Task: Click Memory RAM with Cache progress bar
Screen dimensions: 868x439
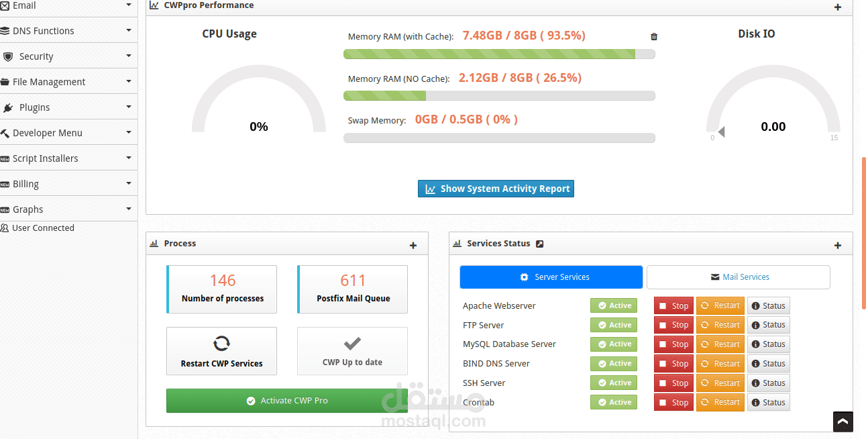Action: (499, 54)
